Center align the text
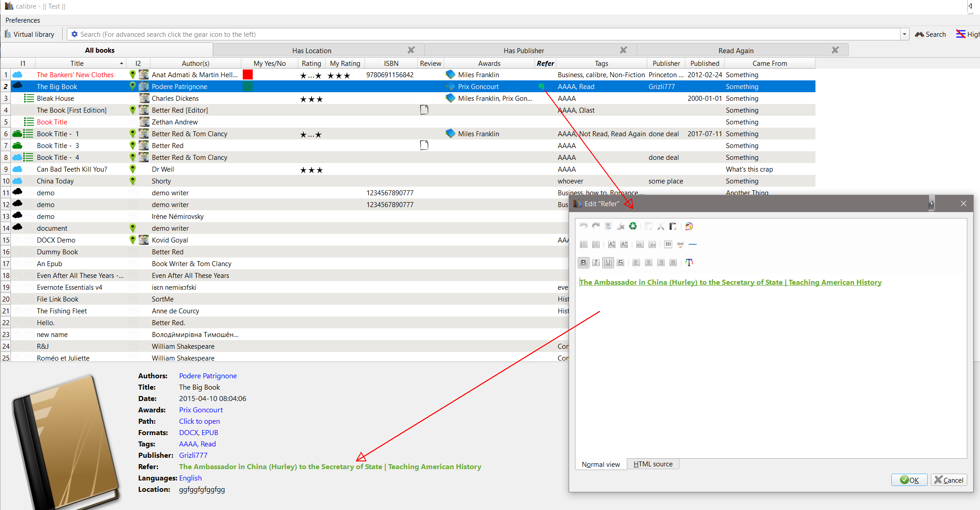The image size is (980, 510). [649, 262]
